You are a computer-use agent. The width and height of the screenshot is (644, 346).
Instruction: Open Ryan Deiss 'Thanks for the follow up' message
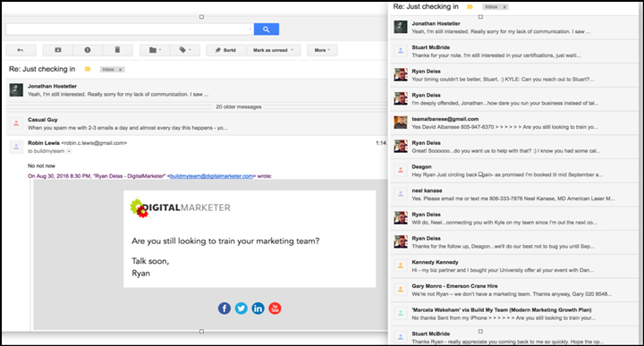(514, 242)
